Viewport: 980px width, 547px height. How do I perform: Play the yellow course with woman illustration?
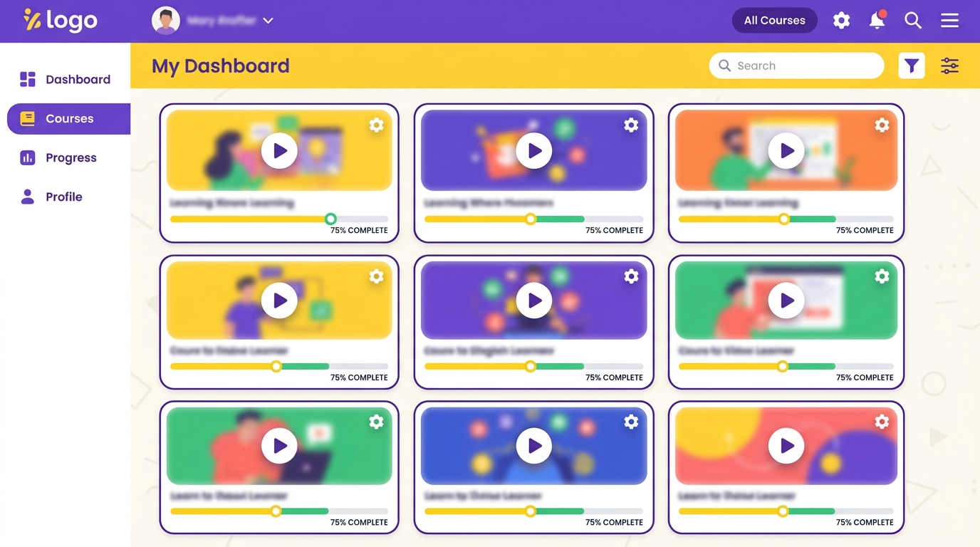pos(279,150)
